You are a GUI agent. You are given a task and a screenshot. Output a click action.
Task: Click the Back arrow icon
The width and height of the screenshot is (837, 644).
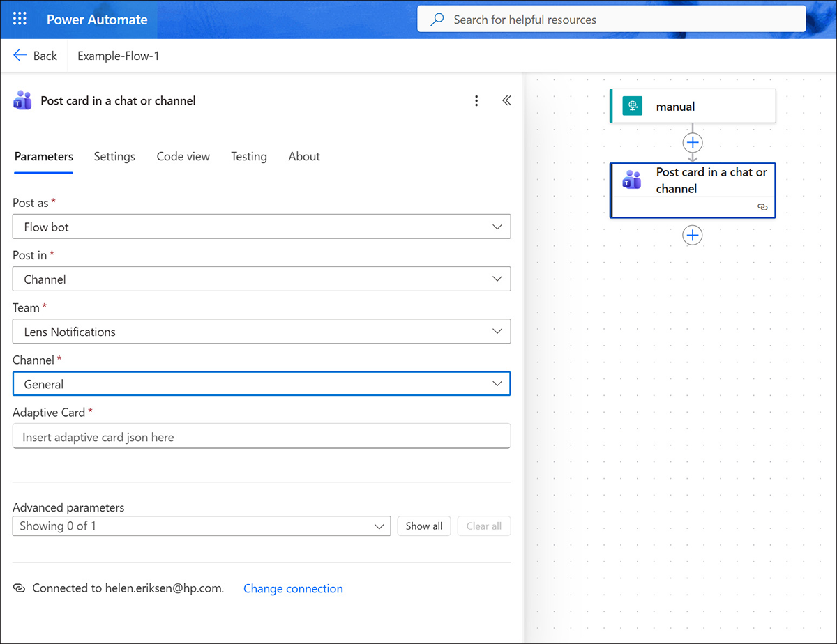pyautogui.click(x=20, y=54)
